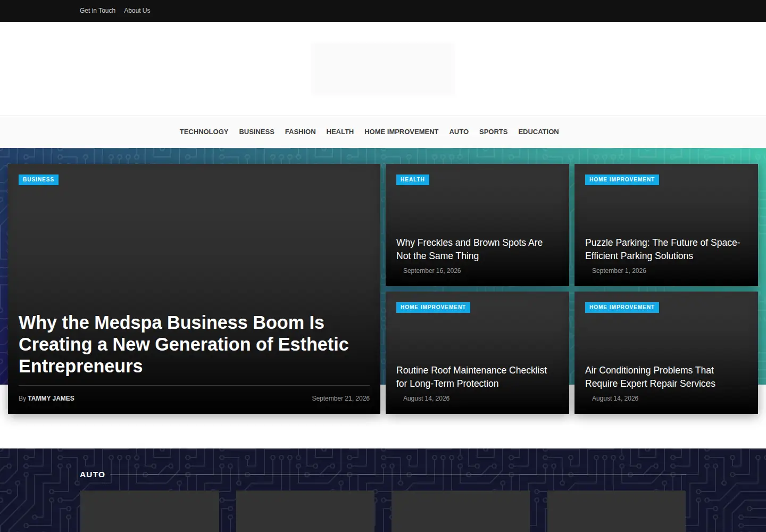Click the Health tag on freckles article

pyautogui.click(x=412, y=180)
